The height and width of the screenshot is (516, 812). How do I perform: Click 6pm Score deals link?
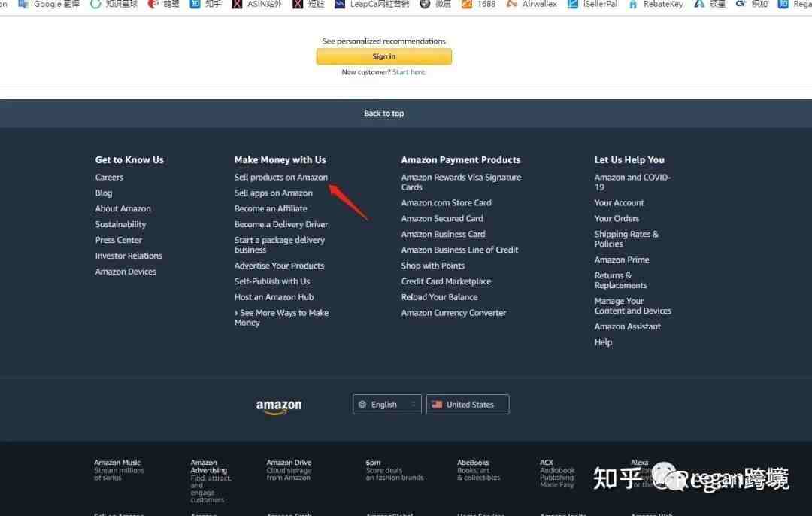[394, 470]
